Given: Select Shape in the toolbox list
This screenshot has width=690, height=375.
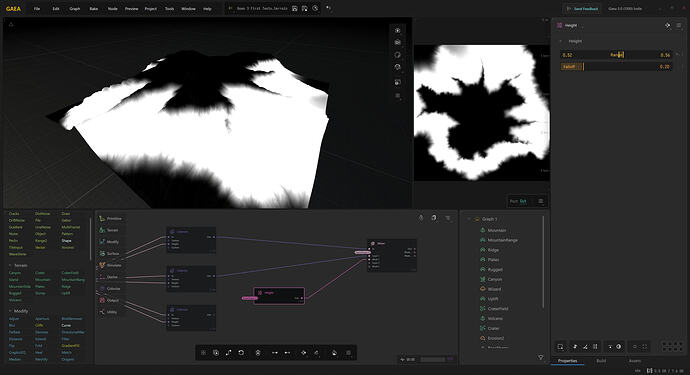Looking at the screenshot, I should 66,241.
